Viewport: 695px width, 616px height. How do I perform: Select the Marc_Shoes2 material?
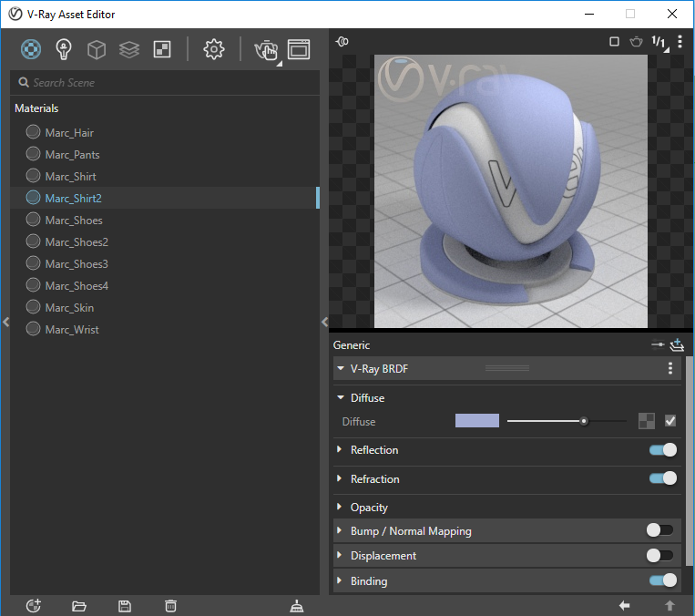165,241
